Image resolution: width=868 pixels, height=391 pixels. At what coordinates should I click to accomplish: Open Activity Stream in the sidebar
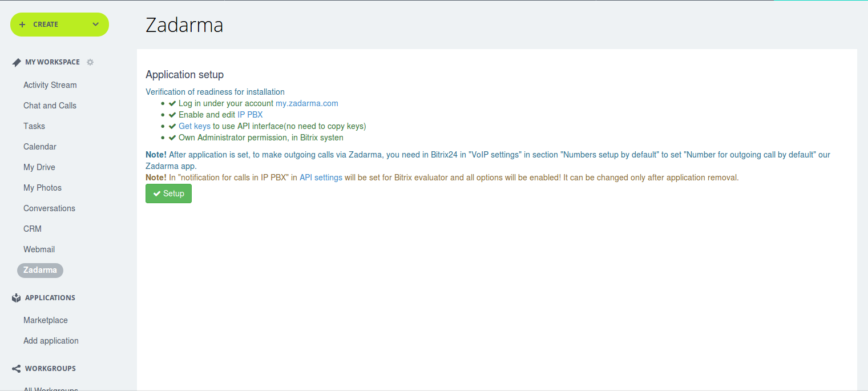[50, 85]
